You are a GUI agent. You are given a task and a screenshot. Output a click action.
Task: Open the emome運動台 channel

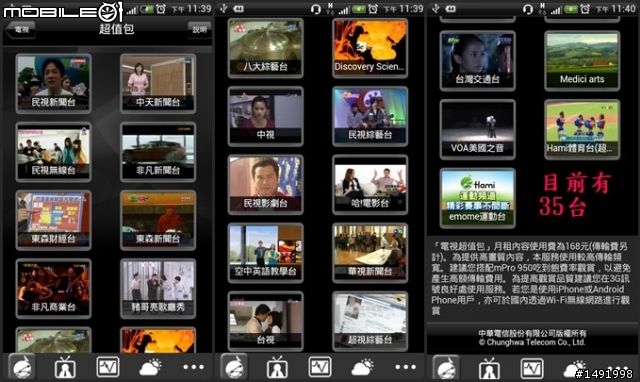click(478, 198)
